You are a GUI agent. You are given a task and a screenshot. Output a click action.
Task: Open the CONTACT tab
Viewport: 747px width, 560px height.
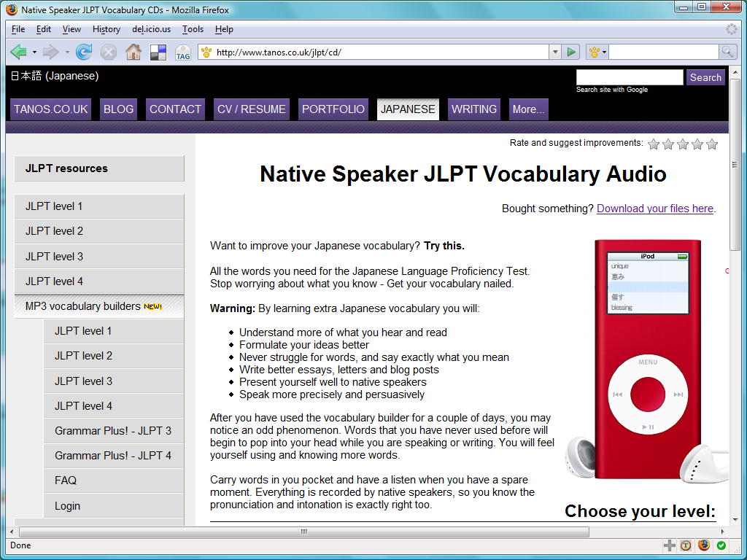pyautogui.click(x=175, y=109)
